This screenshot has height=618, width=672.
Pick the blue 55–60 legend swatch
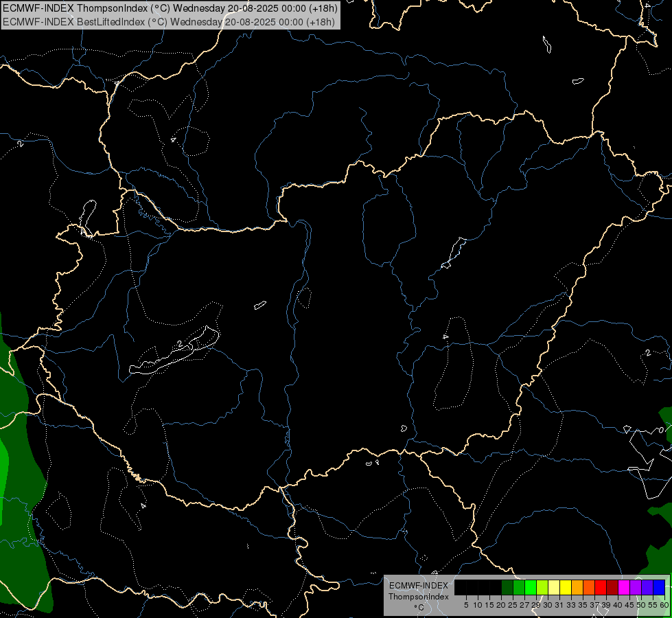tap(659, 587)
